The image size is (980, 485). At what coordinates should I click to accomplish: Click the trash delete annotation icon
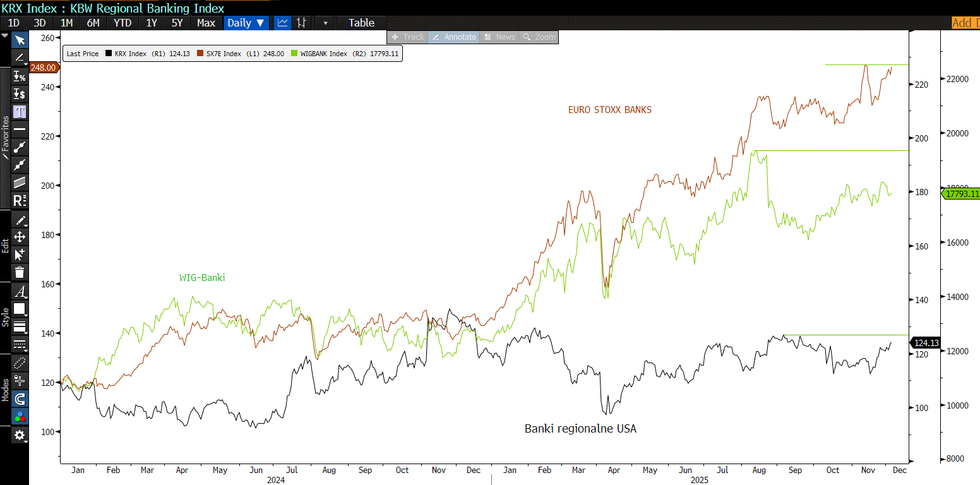pyautogui.click(x=20, y=272)
